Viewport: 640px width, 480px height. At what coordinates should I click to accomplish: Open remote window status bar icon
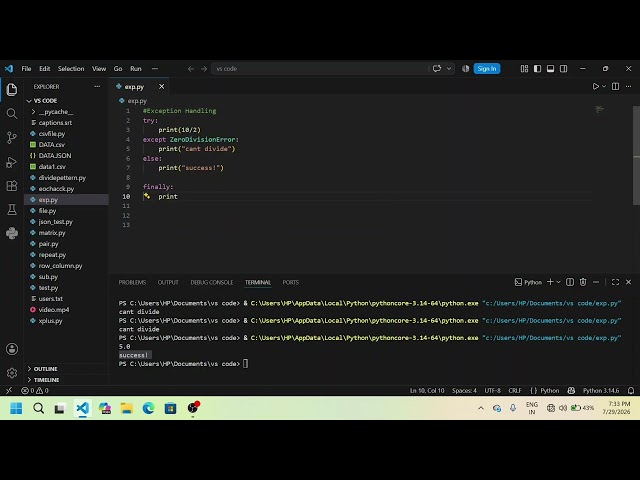9,391
